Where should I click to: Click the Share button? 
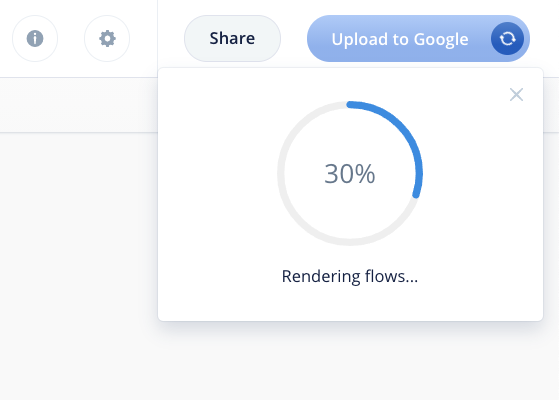(232, 39)
